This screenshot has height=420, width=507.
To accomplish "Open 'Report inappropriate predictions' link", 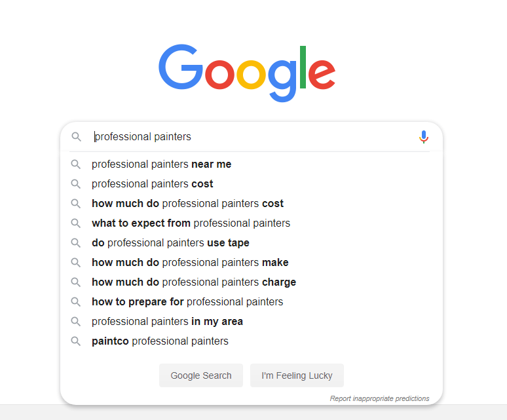I will [379, 398].
